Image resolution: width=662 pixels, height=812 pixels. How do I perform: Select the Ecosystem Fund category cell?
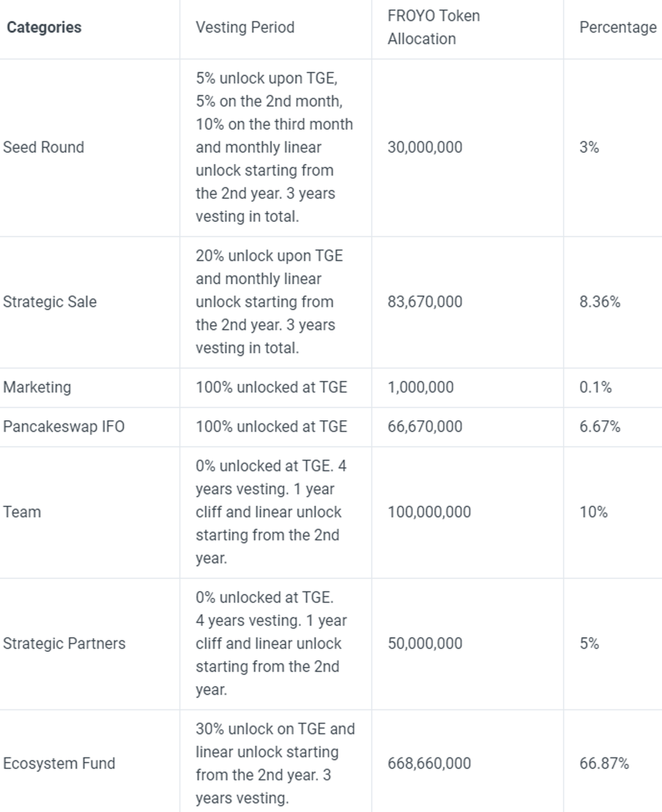coord(59,763)
